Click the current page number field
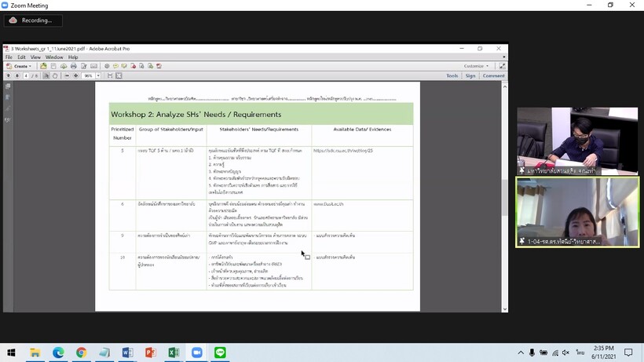Screen dimensions: 644x362 (26, 76)
